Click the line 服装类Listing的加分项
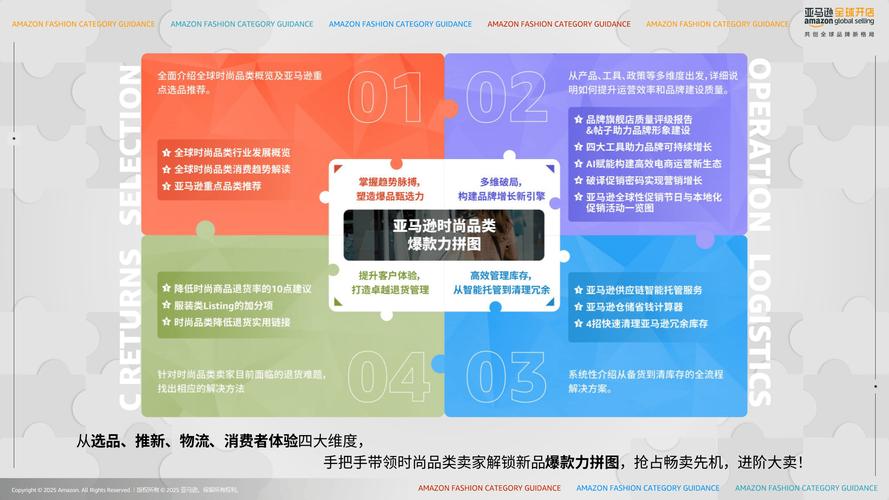889x500 pixels. (x=223, y=306)
